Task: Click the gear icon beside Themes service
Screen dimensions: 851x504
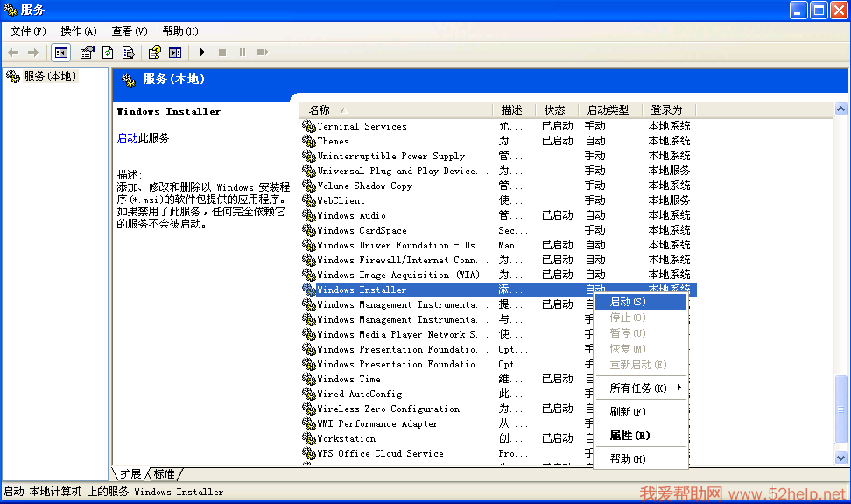Action: click(x=308, y=141)
